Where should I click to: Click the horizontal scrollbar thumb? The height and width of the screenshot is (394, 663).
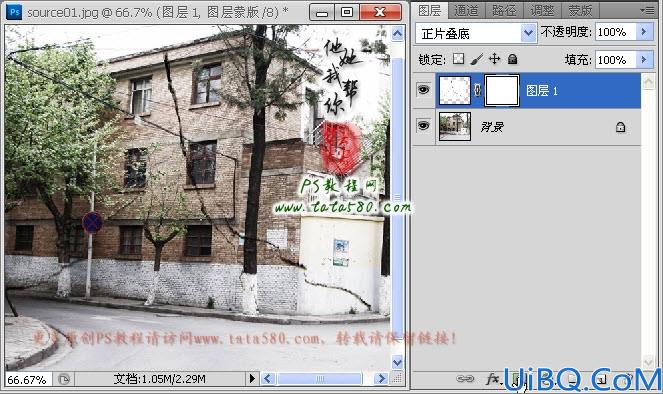(320, 378)
